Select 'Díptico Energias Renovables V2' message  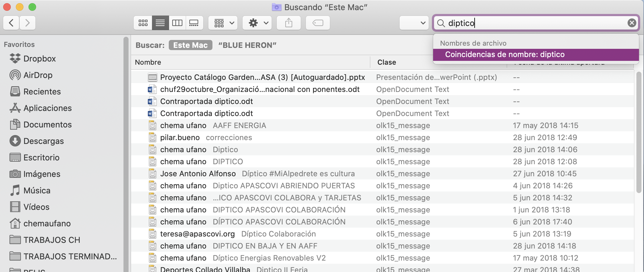pos(382,258)
